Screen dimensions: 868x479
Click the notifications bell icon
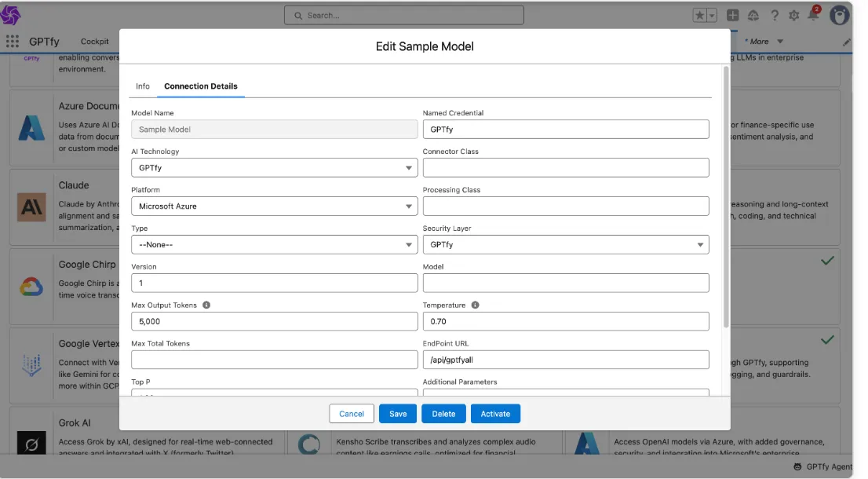[x=812, y=14]
